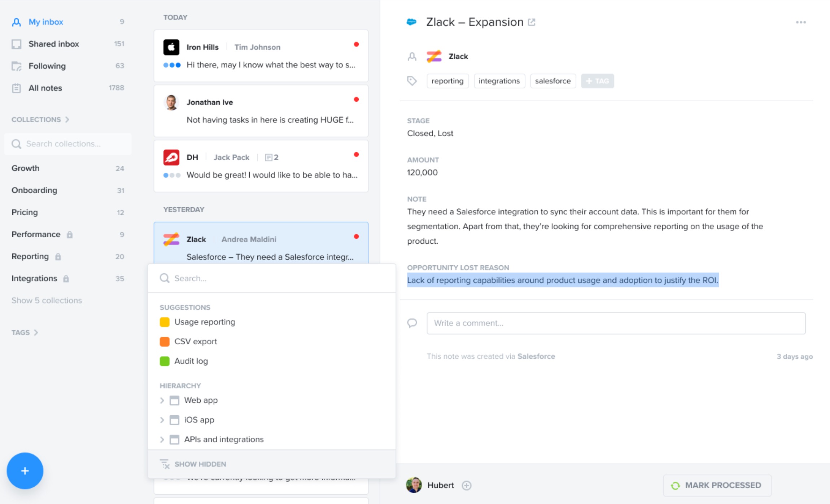Open Jonathan Ive note card text
Viewport: 830px width, 504px height.
[270, 120]
